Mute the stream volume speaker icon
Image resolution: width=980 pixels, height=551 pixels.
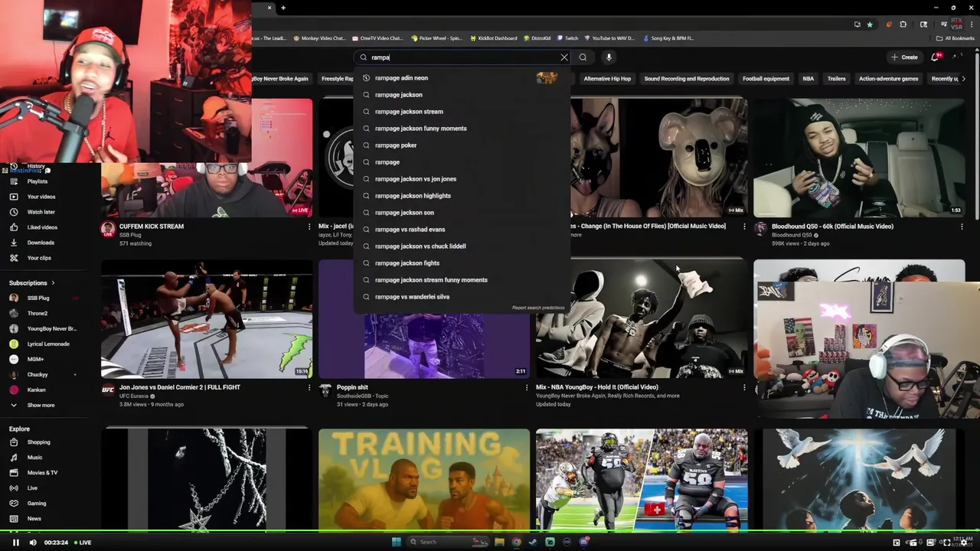(32, 543)
